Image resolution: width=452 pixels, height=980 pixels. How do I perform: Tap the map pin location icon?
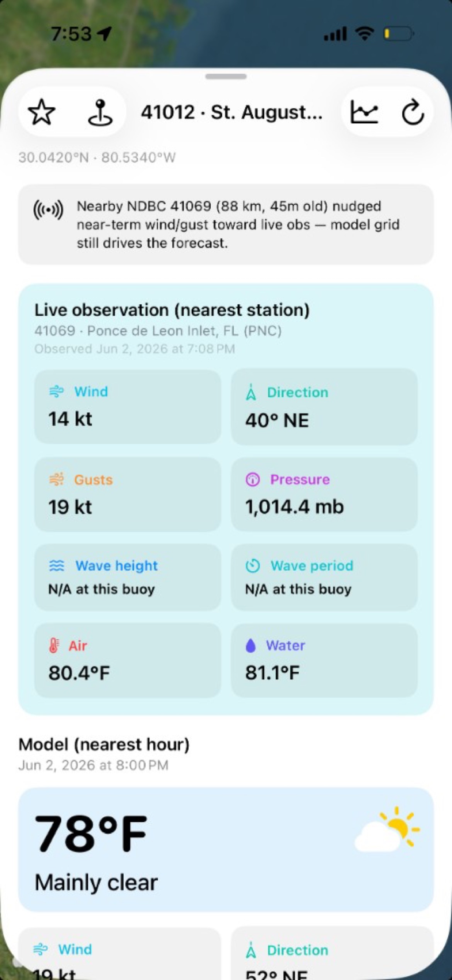100,113
